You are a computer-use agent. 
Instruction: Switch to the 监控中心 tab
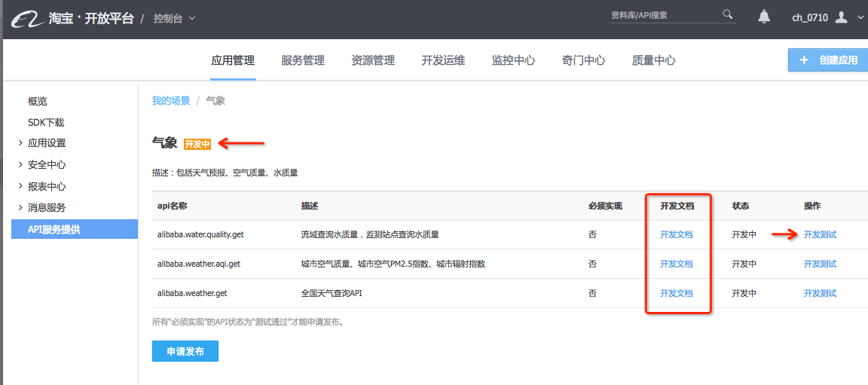[513, 60]
